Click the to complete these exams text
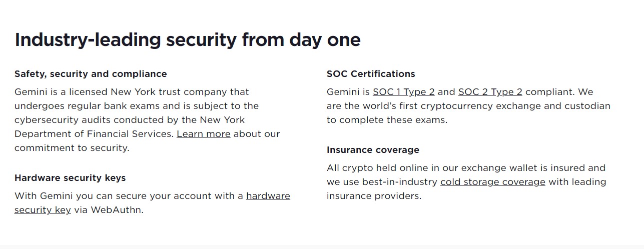This screenshot has width=644, height=249. 387,120
